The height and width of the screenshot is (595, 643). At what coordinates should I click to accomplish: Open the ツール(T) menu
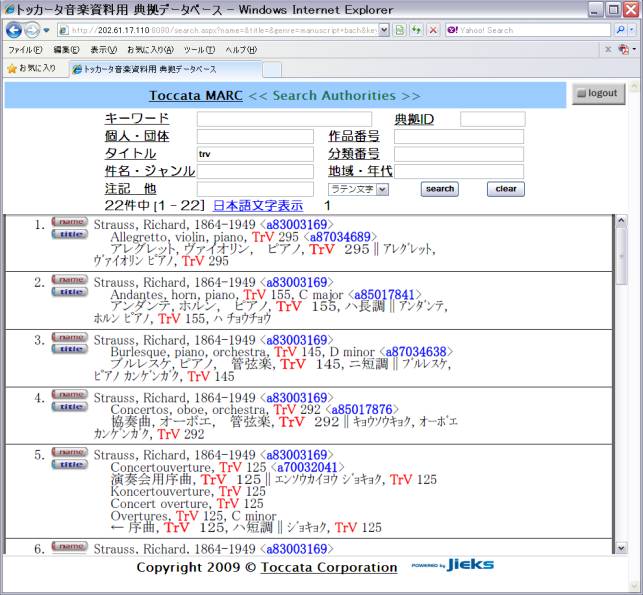tap(199, 50)
